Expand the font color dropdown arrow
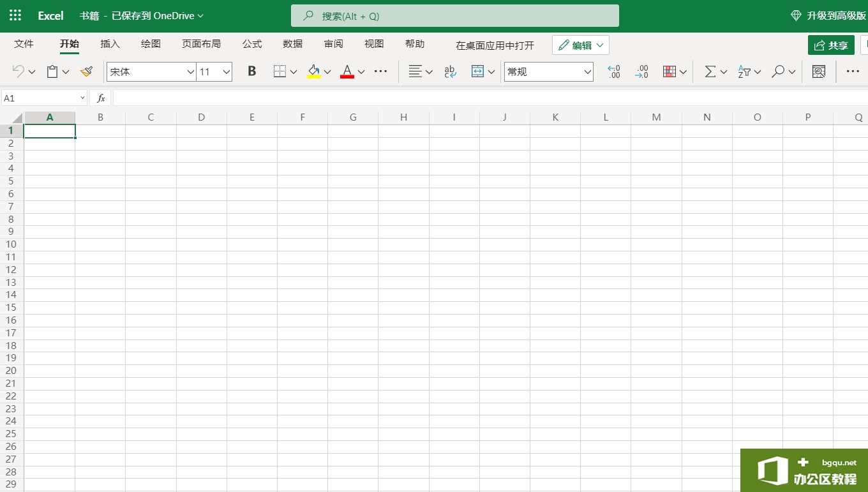 point(361,72)
